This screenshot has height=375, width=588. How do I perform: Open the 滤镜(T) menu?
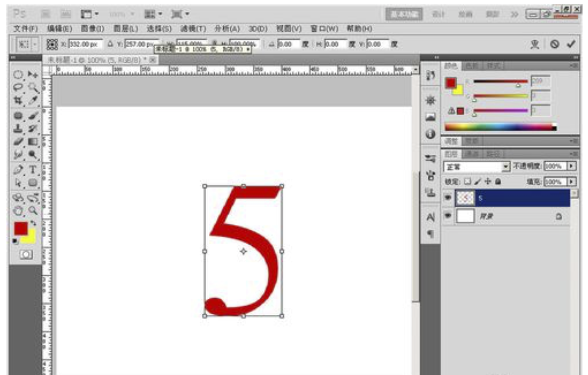193,28
